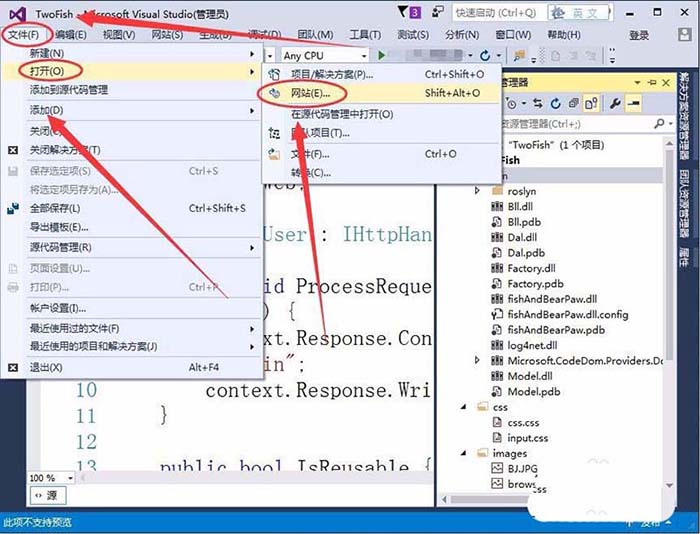The height and width of the screenshot is (534, 700).
Task: Select 项目/解决方案(P)... in submenu
Action: (381, 74)
